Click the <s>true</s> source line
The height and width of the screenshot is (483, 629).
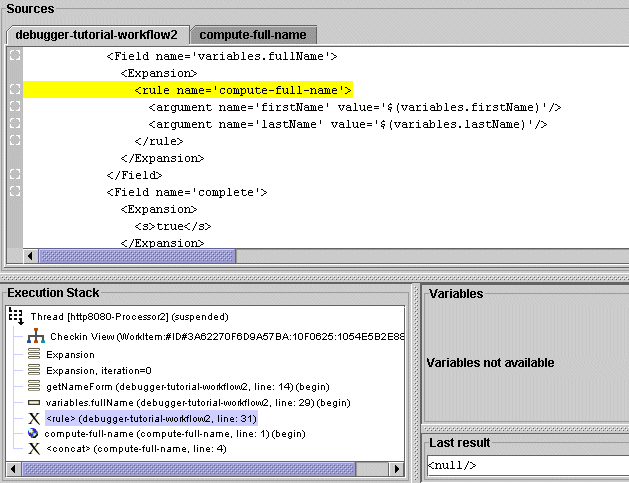[x=173, y=226]
